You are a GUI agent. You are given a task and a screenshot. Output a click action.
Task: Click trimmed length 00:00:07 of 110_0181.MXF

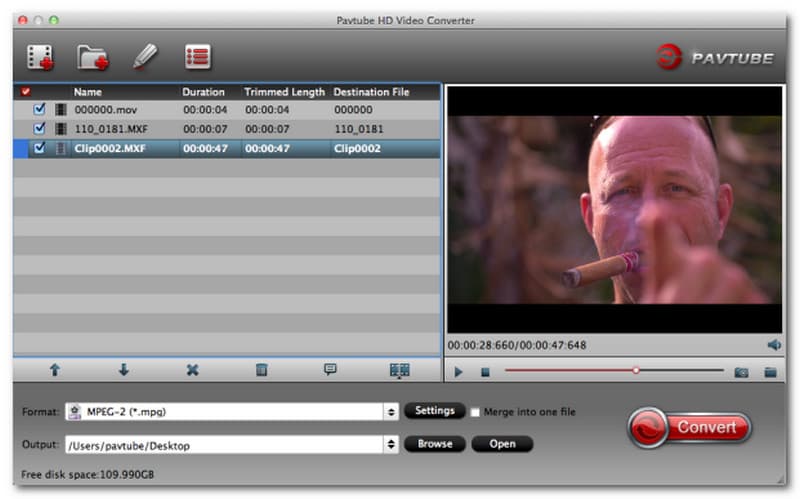267,129
